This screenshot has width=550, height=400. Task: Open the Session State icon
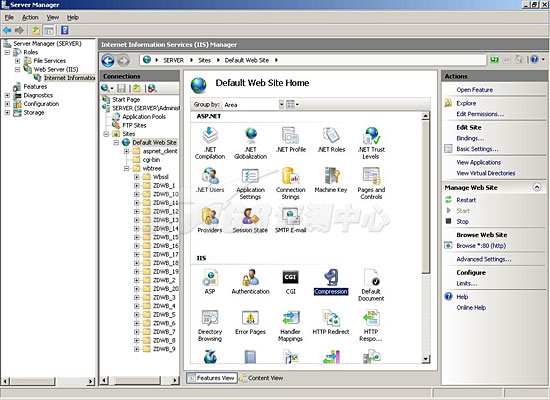click(x=250, y=220)
